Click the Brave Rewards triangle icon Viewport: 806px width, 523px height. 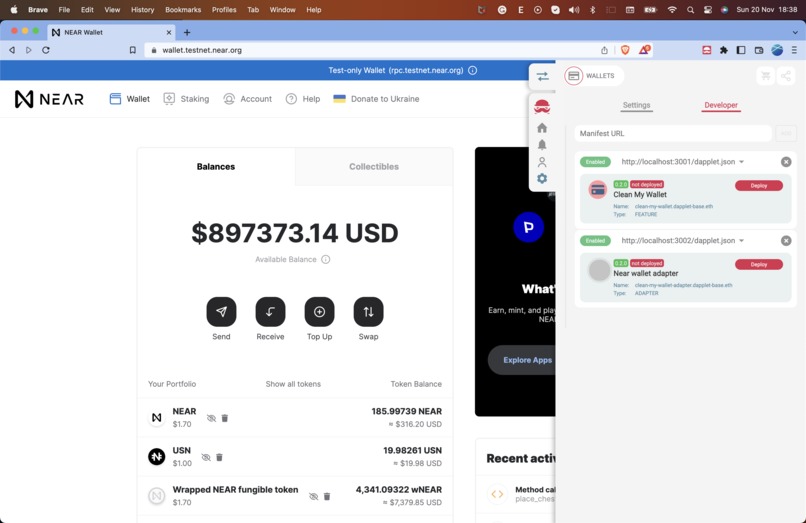[644, 50]
